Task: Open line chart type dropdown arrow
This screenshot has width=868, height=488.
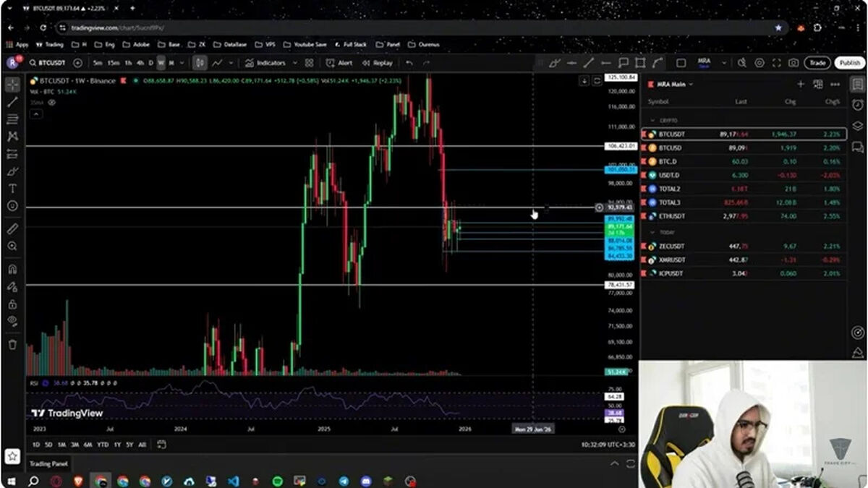Action: (231, 63)
